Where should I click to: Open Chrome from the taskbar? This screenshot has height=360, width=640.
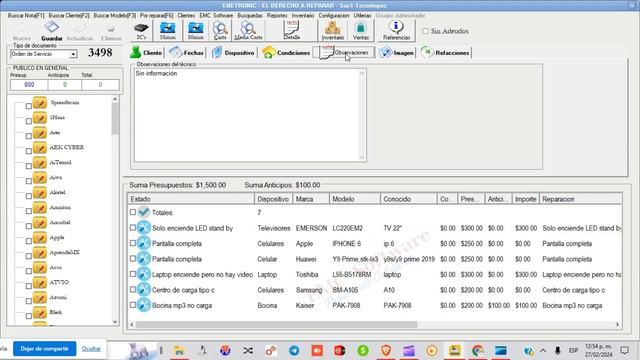[x=477, y=350]
